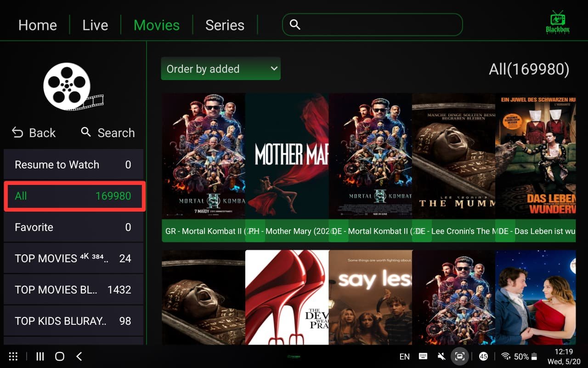Click the All(169980) count heading
This screenshot has height=368, width=588.
tap(529, 69)
